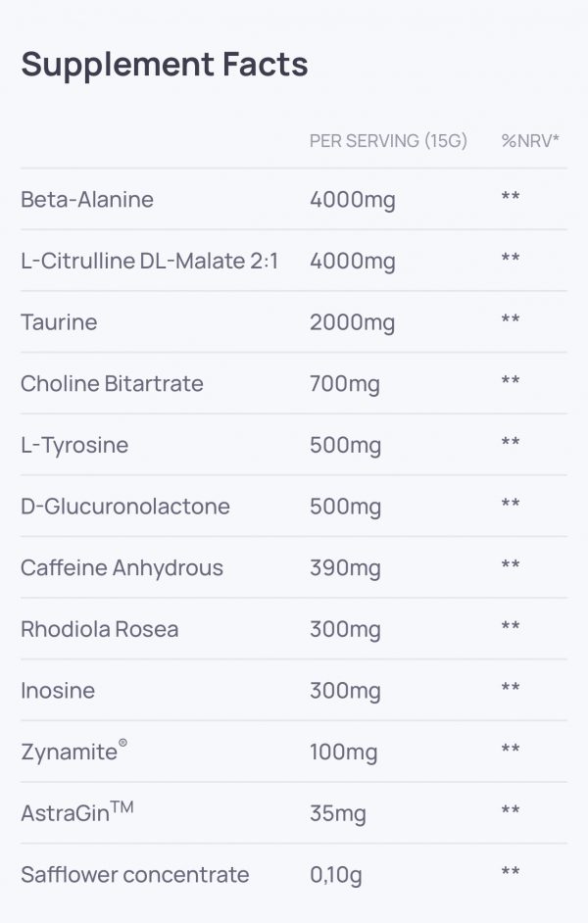Click the Rhodiola Rosea label
The height and width of the screenshot is (923, 588).
(100, 629)
